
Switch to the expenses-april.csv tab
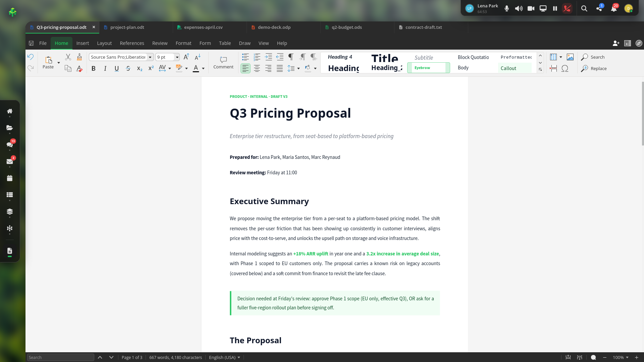tap(210, 27)
